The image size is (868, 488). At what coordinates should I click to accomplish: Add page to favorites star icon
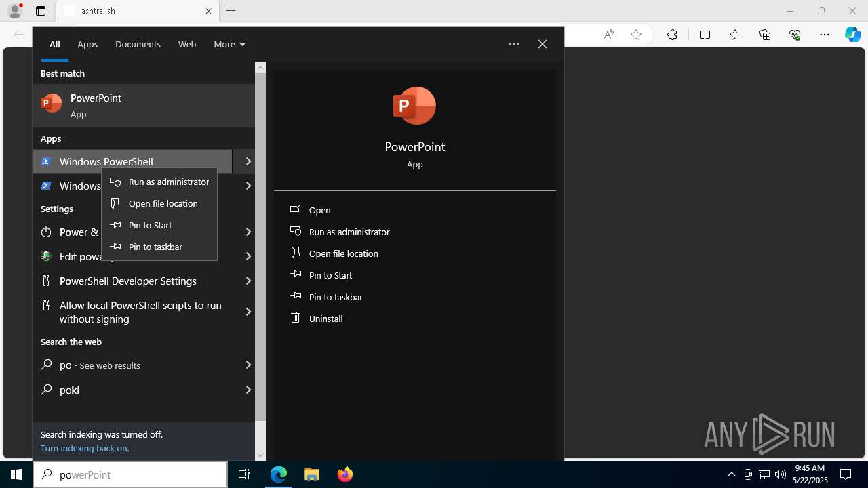[636, 35]
